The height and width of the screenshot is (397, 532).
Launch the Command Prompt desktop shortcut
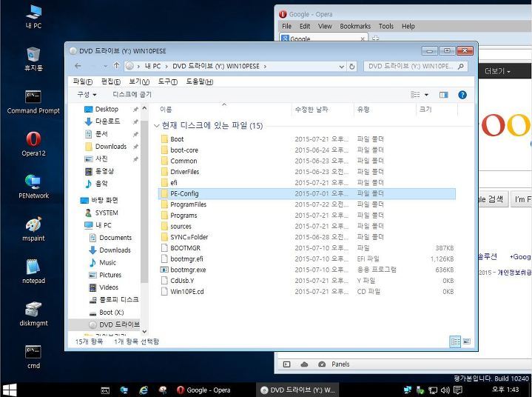click(x=33, y=102)
